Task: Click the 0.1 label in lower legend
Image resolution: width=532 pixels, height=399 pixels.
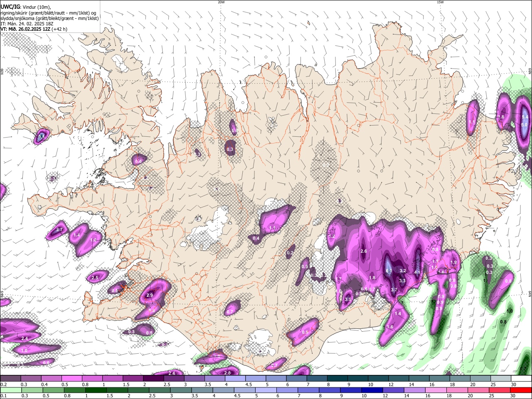Action: pyautogui.click(x=3, y=396)
